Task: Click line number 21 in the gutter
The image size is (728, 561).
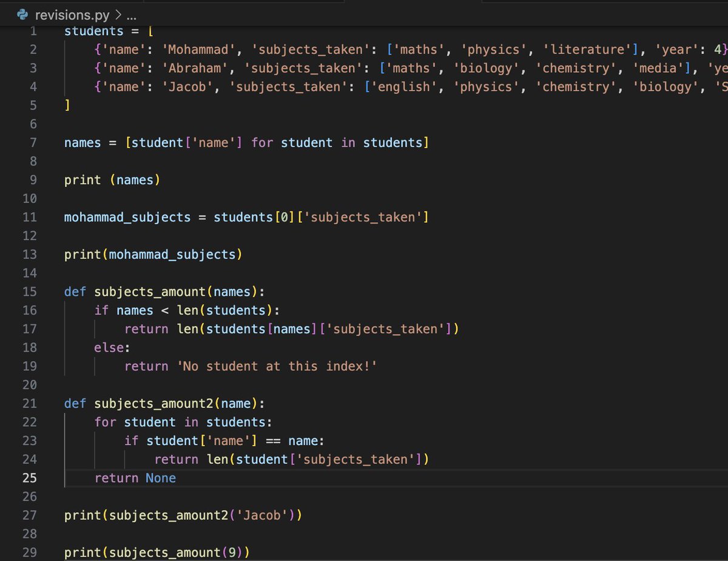Action: point(30,403)
